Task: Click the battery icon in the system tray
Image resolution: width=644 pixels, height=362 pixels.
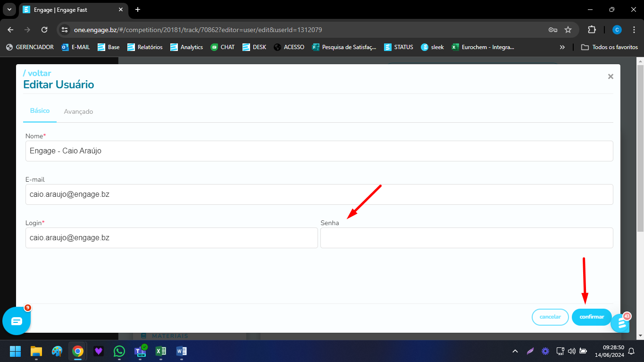Action: click(583, 351)
